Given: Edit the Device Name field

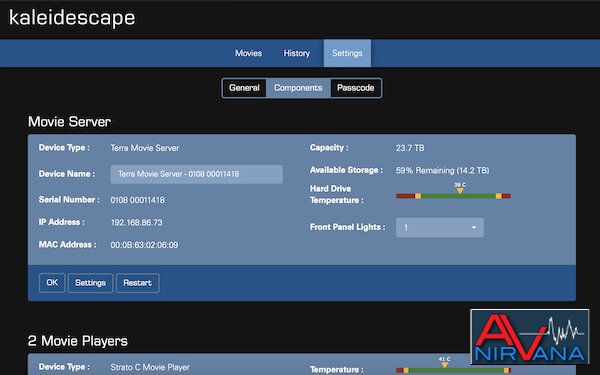Looking at the screenshot, I should [x=197, y=174].
